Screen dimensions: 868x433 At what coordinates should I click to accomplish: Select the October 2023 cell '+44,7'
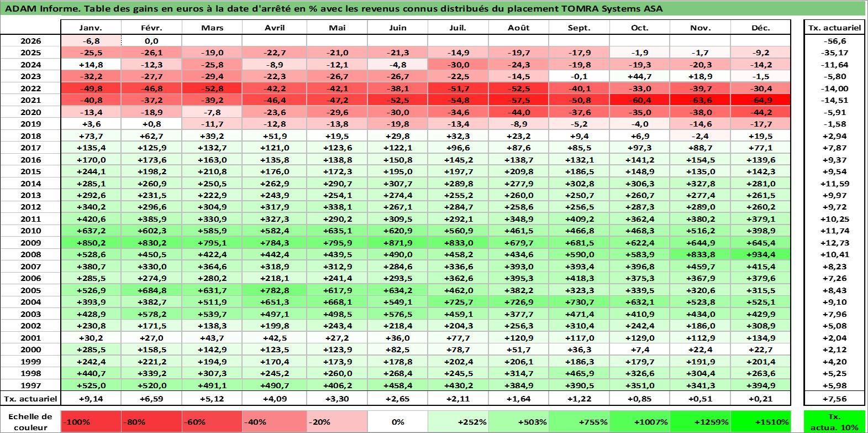click(x=639, y=76)
